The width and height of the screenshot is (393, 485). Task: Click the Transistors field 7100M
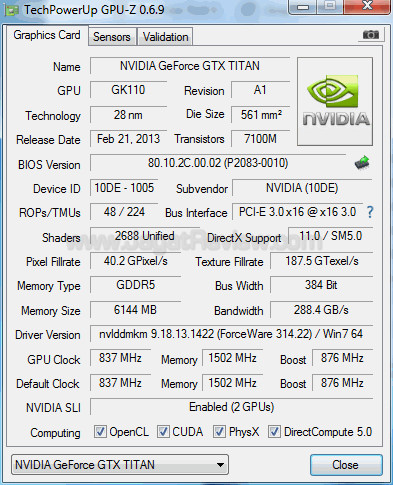260,139
